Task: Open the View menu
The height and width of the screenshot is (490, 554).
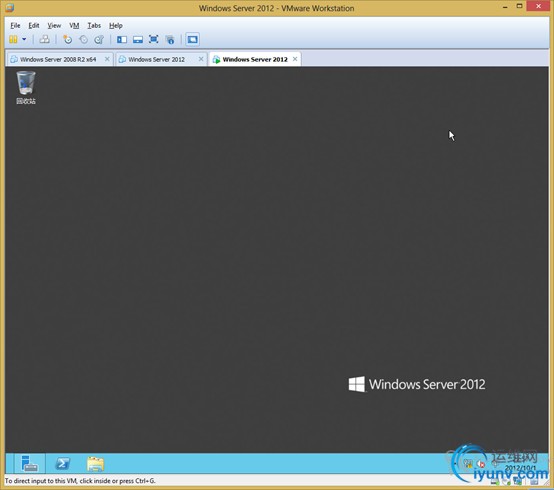Action: click(54, 25)
